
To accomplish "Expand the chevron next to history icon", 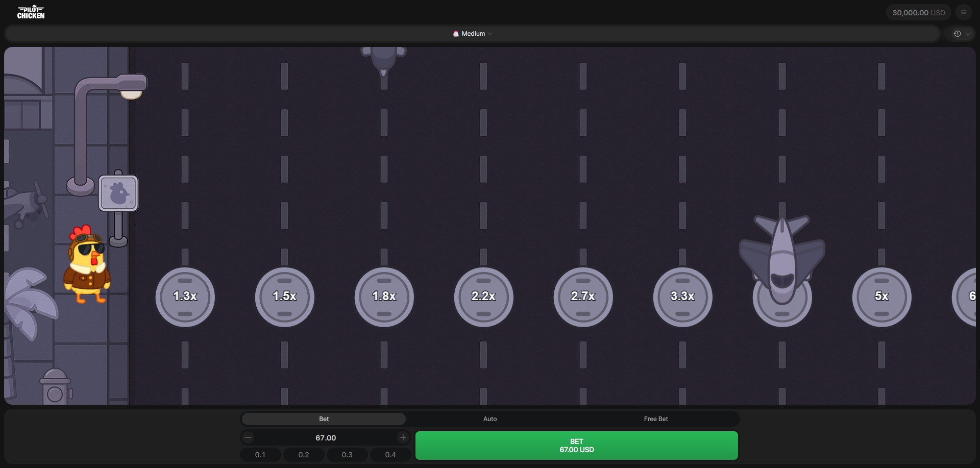I will [x=968, y=34].
